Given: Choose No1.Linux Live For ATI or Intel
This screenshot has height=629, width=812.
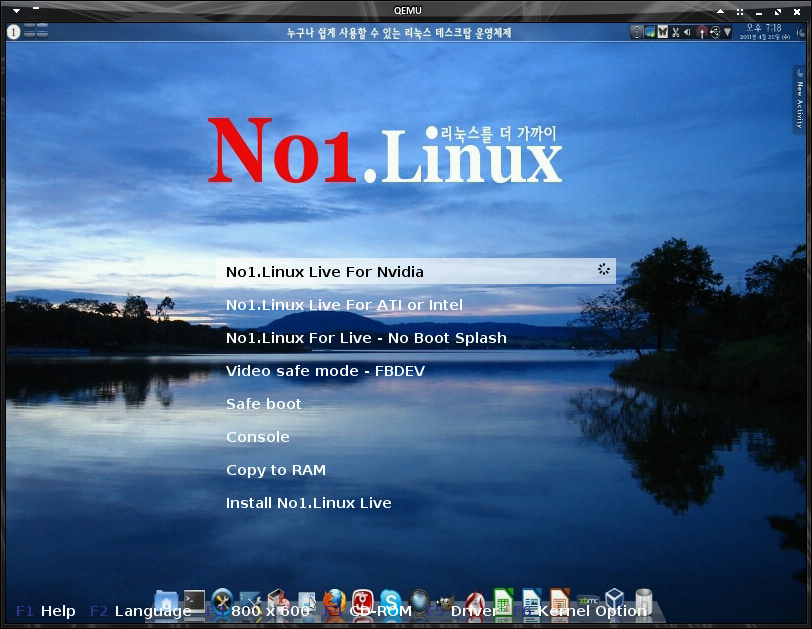Looking at the screenshot, I should [344, 305].
